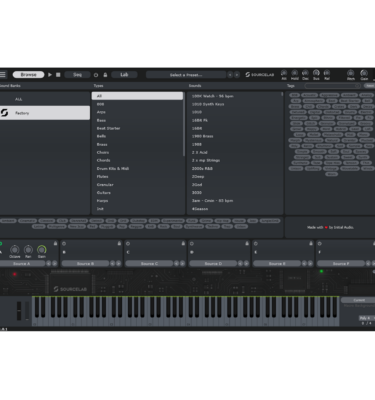The height and width of the screenshot is (400, 375).
Task: Select the Arps type
Action: pos(137,112)
